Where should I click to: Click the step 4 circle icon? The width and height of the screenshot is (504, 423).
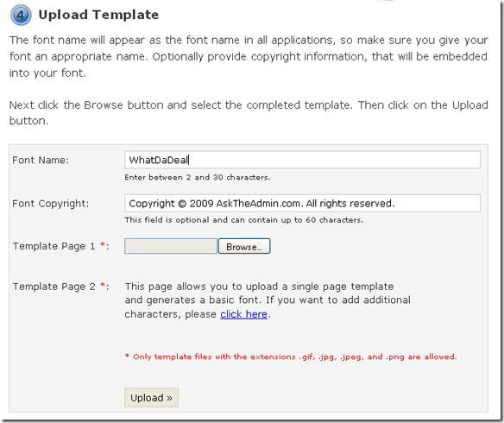[21, 15]
